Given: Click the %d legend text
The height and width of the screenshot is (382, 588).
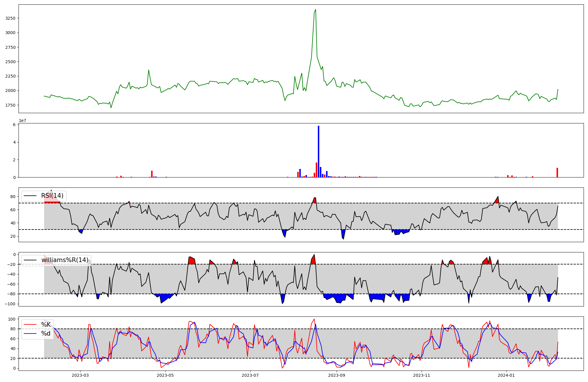Looking at the screenshot, I should (x=46, y=334).
